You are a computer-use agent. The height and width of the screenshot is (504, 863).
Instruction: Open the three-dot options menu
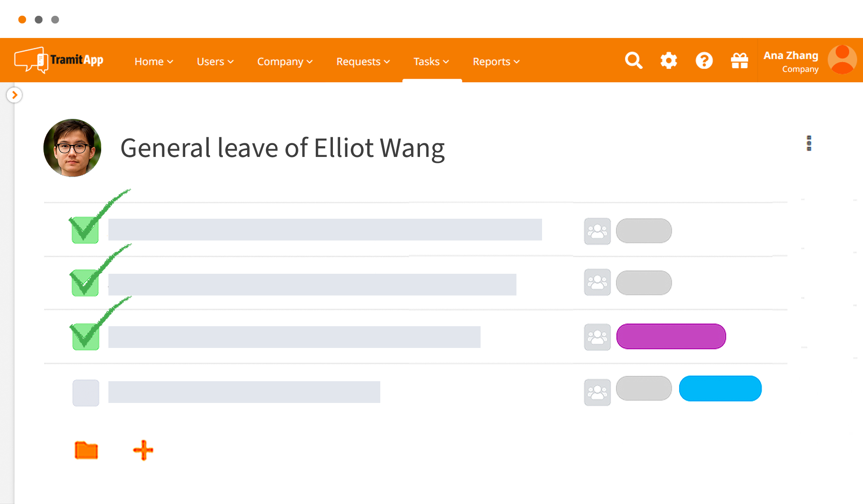809,143
